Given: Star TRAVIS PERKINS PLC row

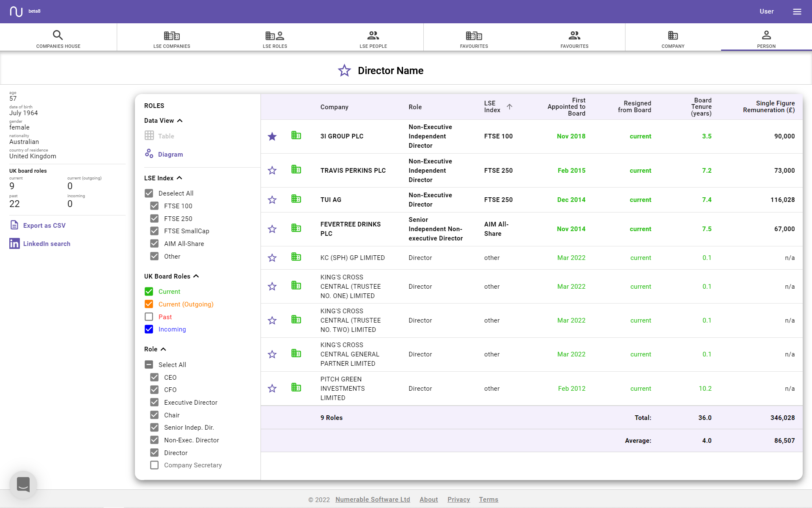Looking at the screenshot, I should [x=272, y=171].
